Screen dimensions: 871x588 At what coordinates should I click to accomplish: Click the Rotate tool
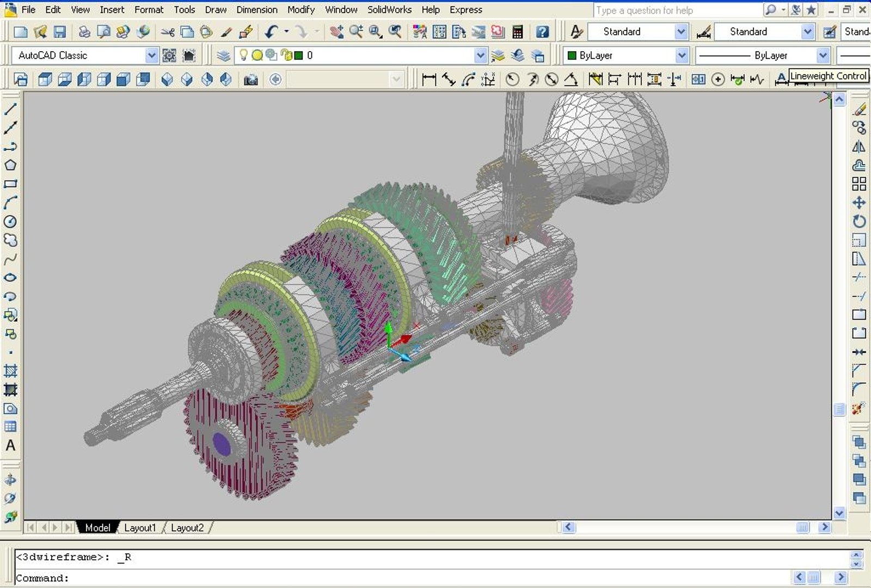[859, 222]
